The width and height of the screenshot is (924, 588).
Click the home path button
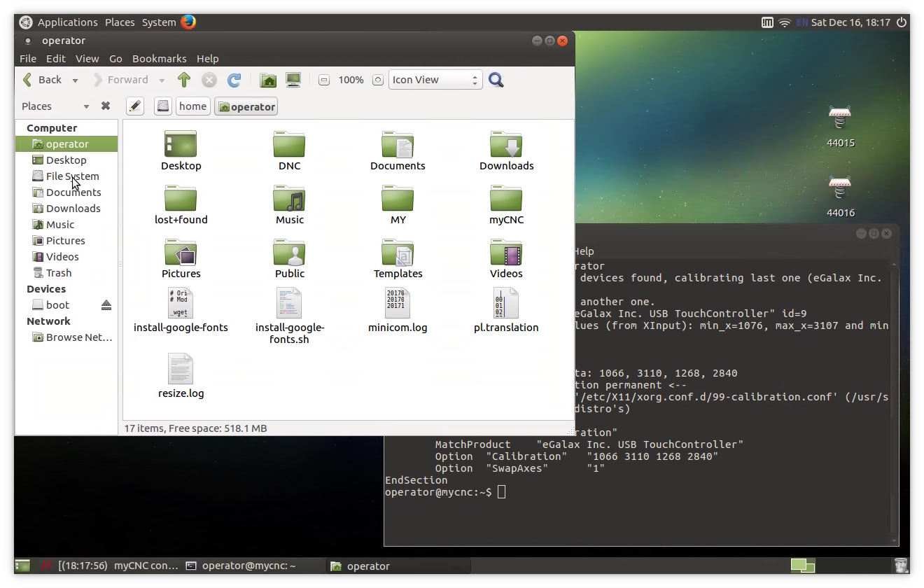[192, 106]
